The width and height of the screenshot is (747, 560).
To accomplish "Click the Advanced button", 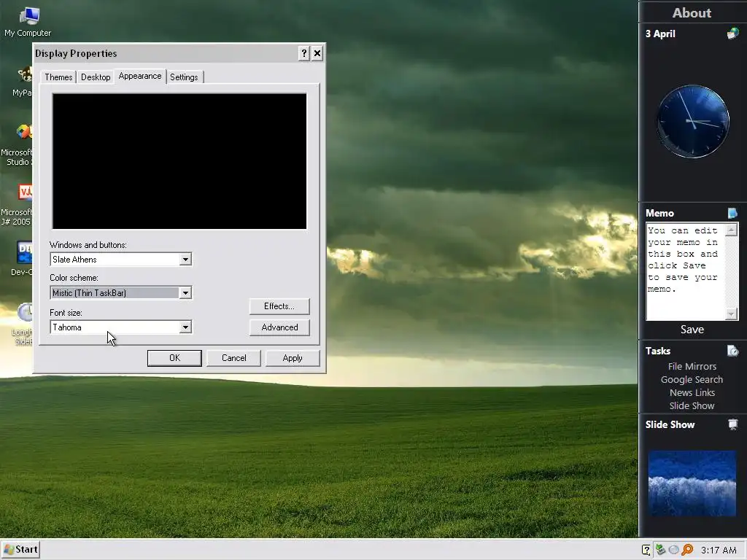I will 279,327.
